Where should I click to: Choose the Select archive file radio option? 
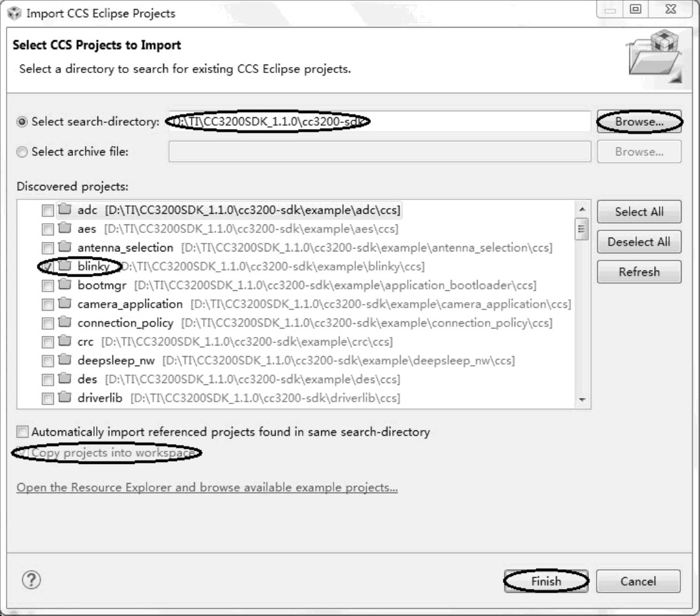22,152
